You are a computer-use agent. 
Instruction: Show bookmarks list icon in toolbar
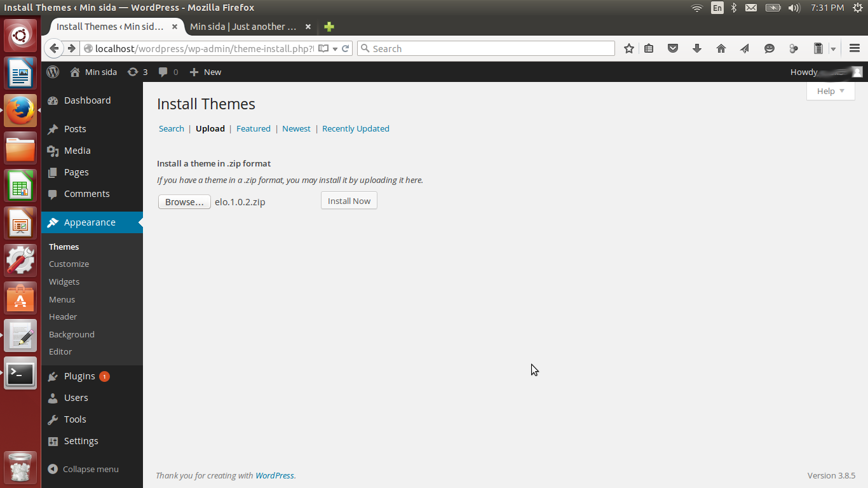tap(649, 48)
